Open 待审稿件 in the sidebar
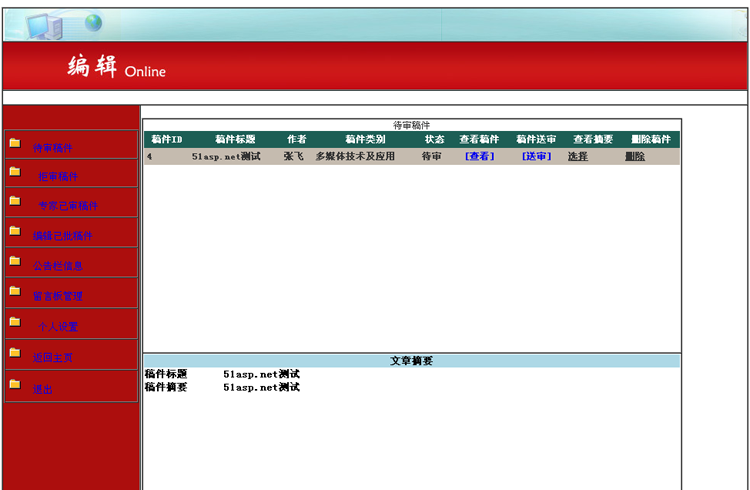The height and width of the screenshot is (490, 750). pyautogui.click(x=53, y=148)
